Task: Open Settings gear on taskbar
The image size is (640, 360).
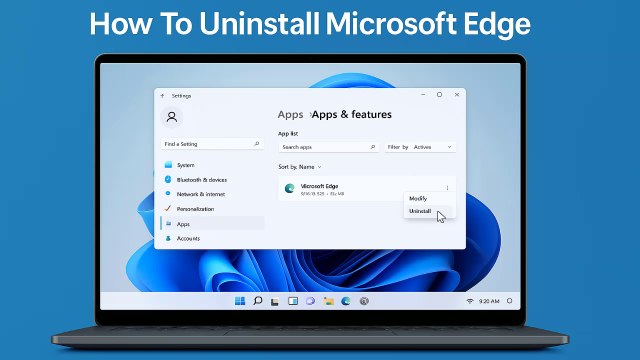Action: coord(364,301)
